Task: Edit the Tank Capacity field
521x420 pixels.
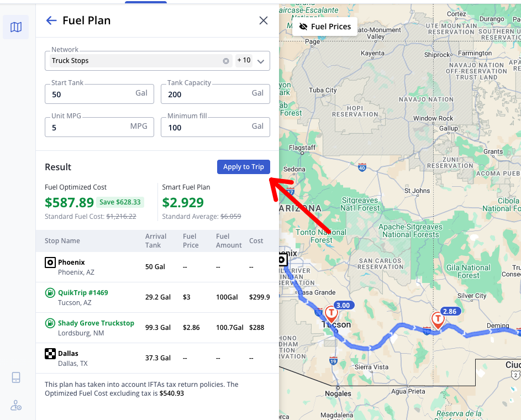Action: coord(207,95)
